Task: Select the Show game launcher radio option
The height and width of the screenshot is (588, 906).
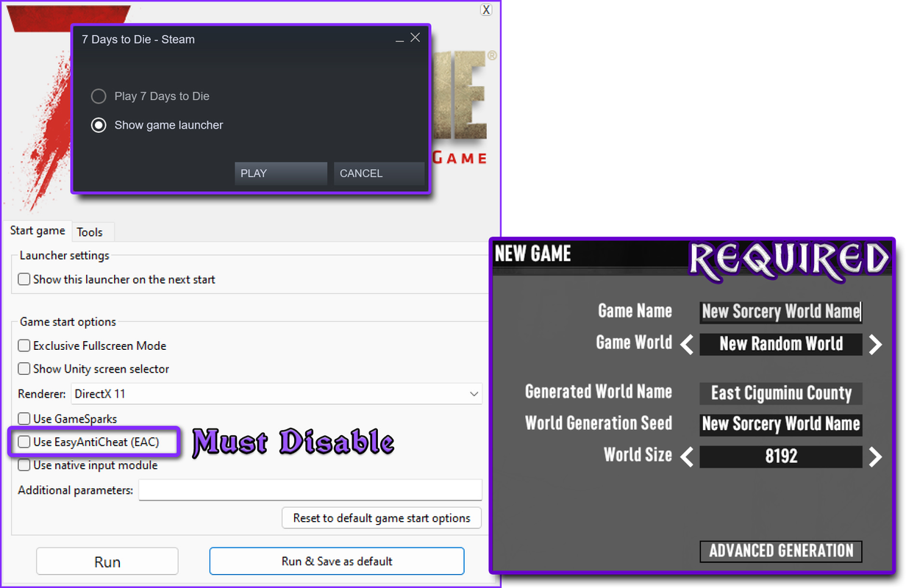Action: click(x=99, y=125)
